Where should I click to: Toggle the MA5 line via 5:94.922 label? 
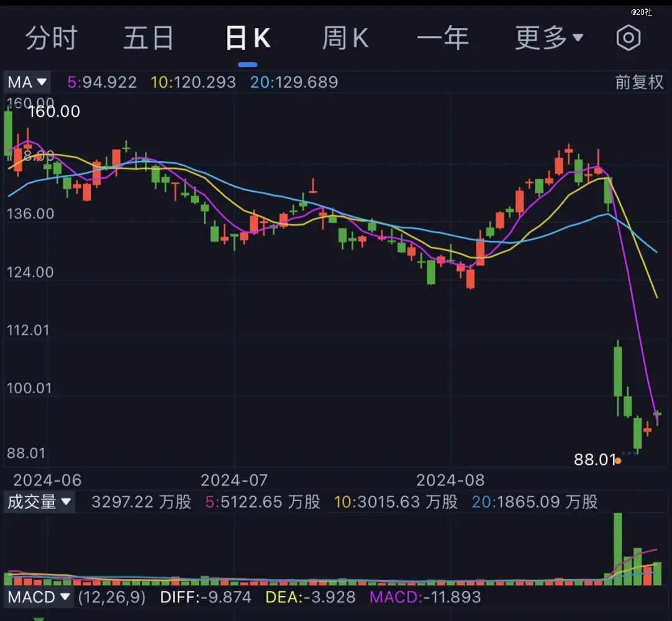tap(101, 82)
